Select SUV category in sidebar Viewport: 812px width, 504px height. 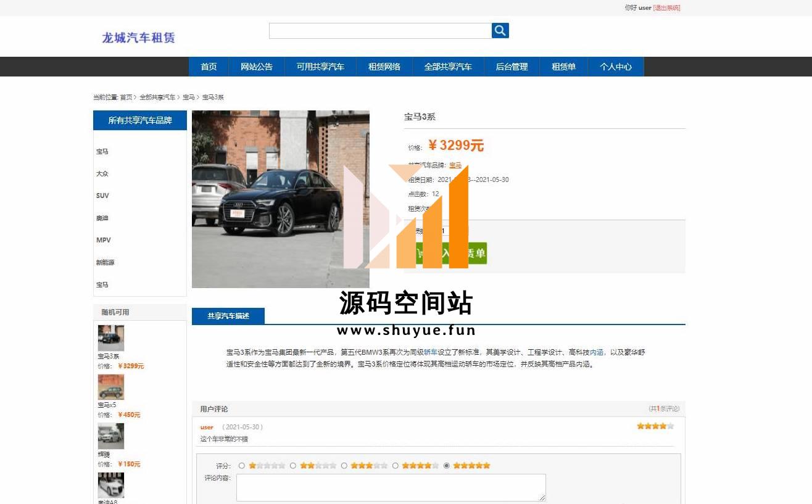(102, 196)
